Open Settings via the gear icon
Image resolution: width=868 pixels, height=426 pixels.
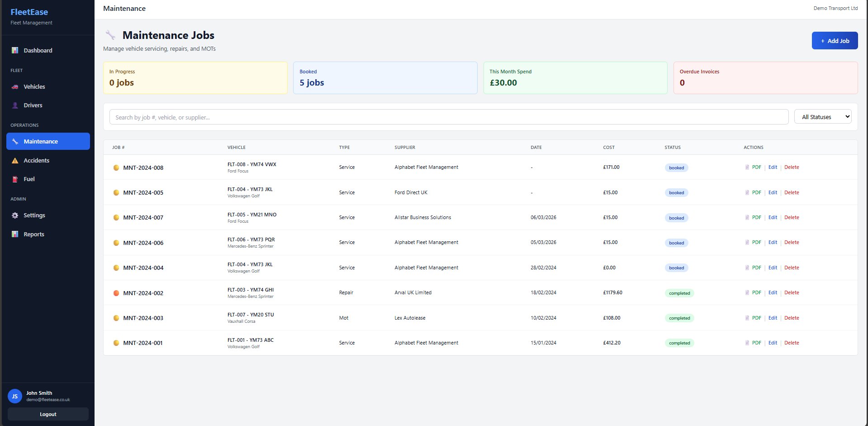tap(15, 215)
